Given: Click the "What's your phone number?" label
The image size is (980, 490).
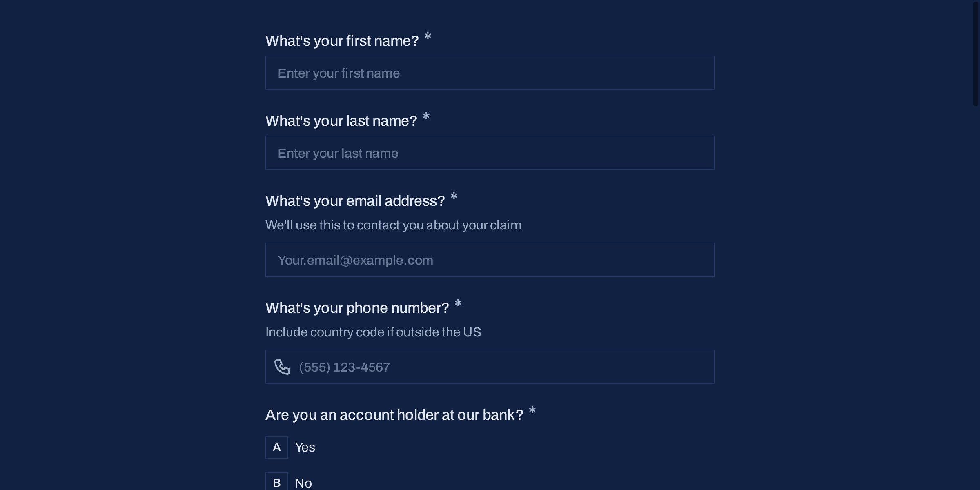Looking at the screenshot, I should [x=357, y=308].
